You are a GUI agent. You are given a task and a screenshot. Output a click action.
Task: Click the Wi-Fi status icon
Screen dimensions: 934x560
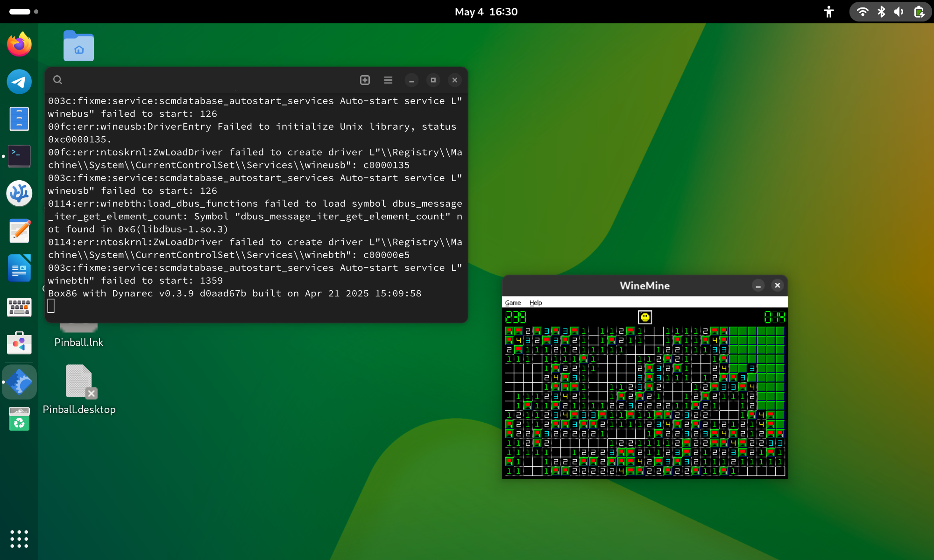point(863,12)
